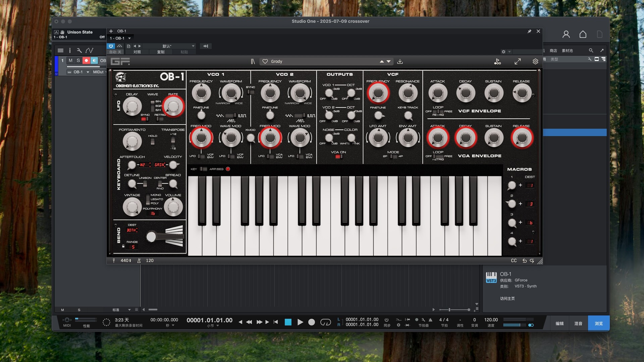Rewind with the double-left arrow transport button

[249, 322]
